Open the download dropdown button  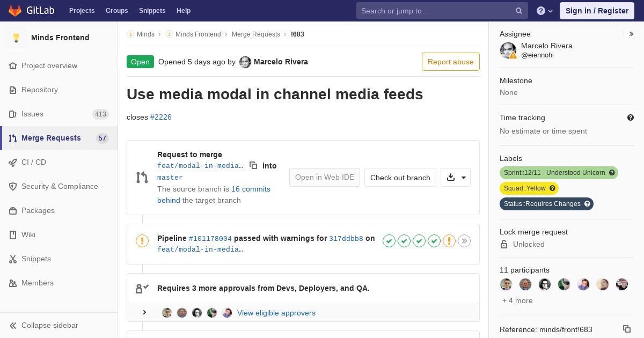point(456,178)
